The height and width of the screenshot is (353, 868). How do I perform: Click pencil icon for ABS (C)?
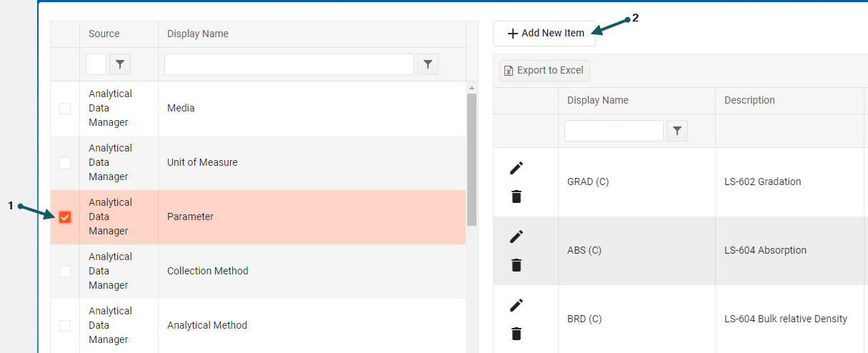click(517, 236)
